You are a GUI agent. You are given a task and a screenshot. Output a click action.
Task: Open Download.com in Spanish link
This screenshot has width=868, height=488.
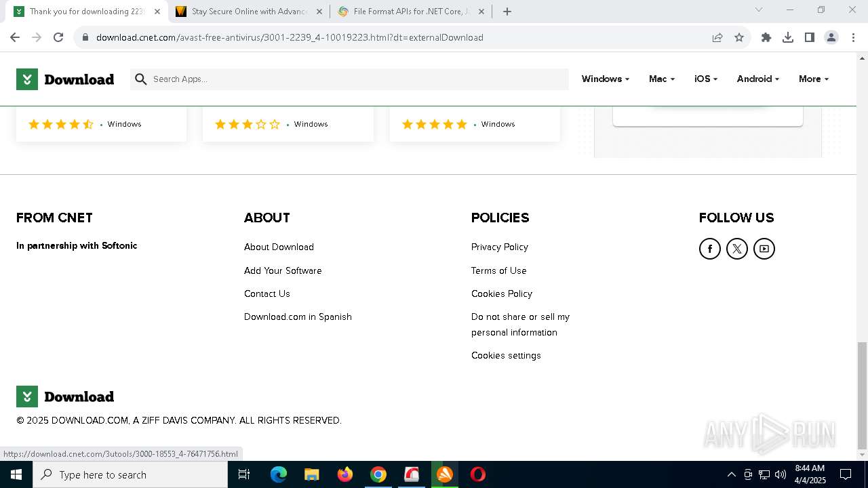[x=298, y=317]
